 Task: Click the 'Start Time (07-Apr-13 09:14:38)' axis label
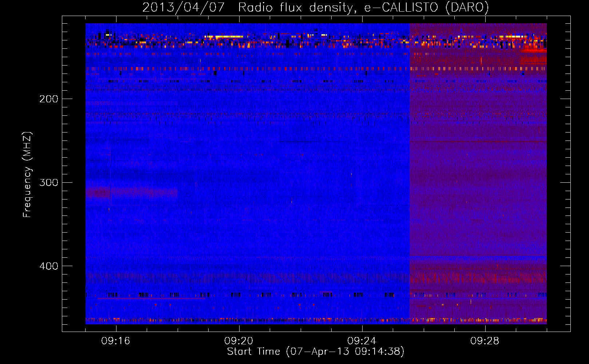[x=316, y=352]
